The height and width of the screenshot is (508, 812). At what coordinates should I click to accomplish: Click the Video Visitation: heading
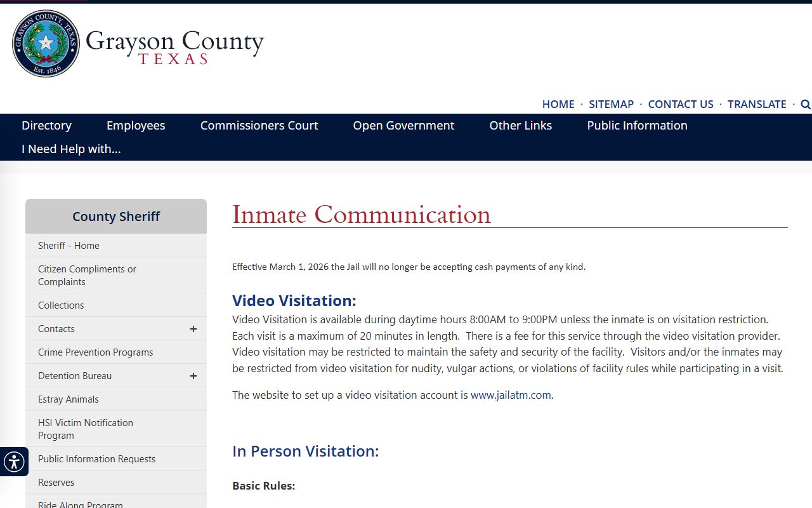[x=294, y=300]
